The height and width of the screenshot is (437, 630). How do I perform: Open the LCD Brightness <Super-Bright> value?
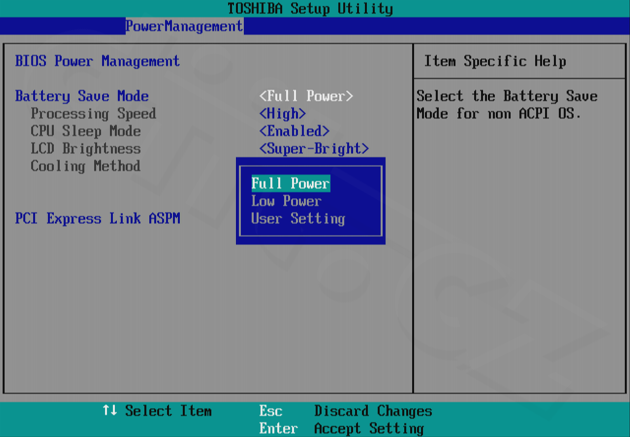[314, 149]
